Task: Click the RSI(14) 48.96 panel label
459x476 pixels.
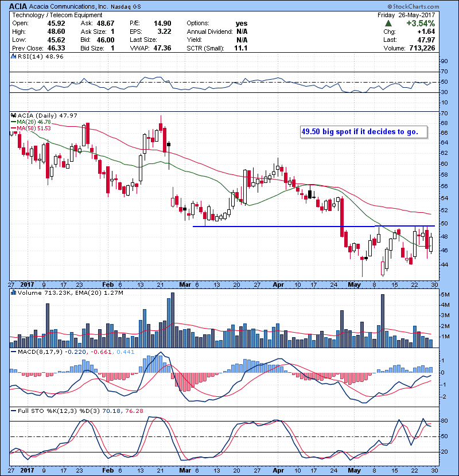Action: (40, 56)
